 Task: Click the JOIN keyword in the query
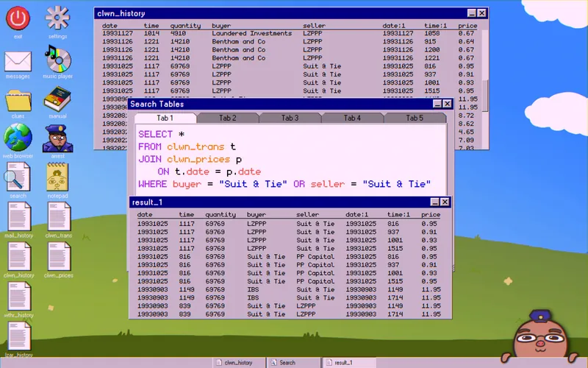pos(150,159)
